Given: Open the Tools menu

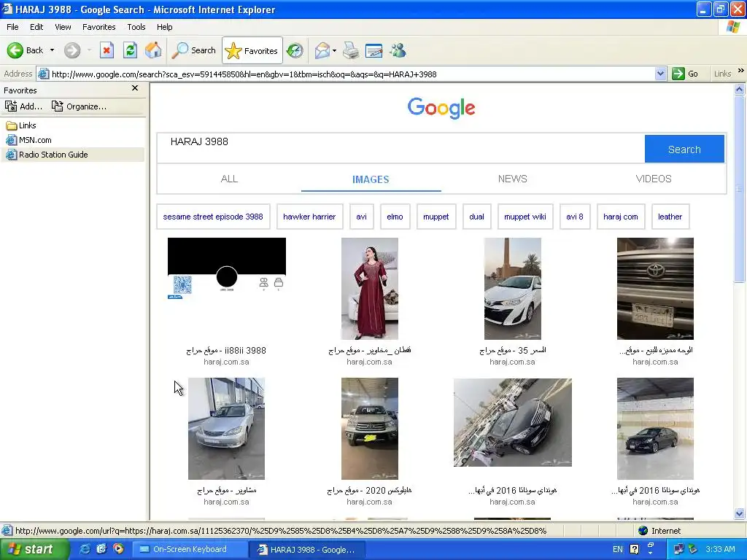Looking at the screenshot, I should tap(136, 27).
